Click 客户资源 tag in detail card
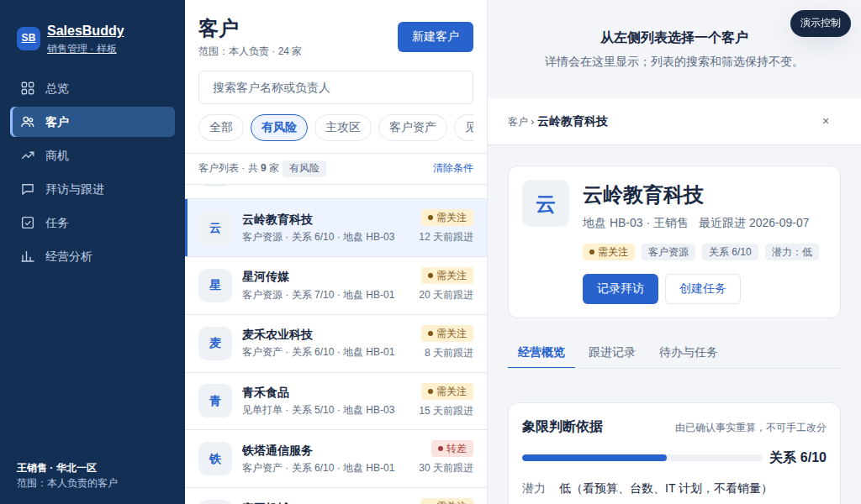This screenshot has width=861, height=504. [668, 252]
